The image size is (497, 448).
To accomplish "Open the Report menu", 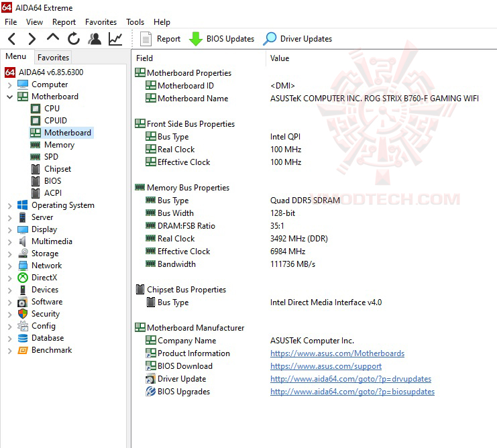I will pos(64,22).
